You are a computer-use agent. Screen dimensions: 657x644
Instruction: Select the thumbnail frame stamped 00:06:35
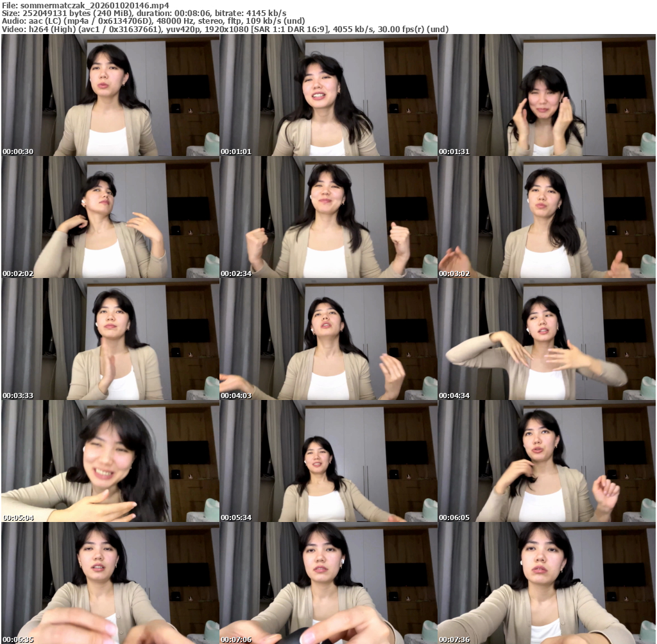click(110, 583)
